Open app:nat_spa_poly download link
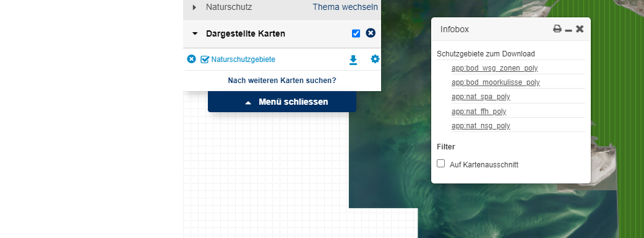This screenshot has width=644, height=238. pos(481,97)
